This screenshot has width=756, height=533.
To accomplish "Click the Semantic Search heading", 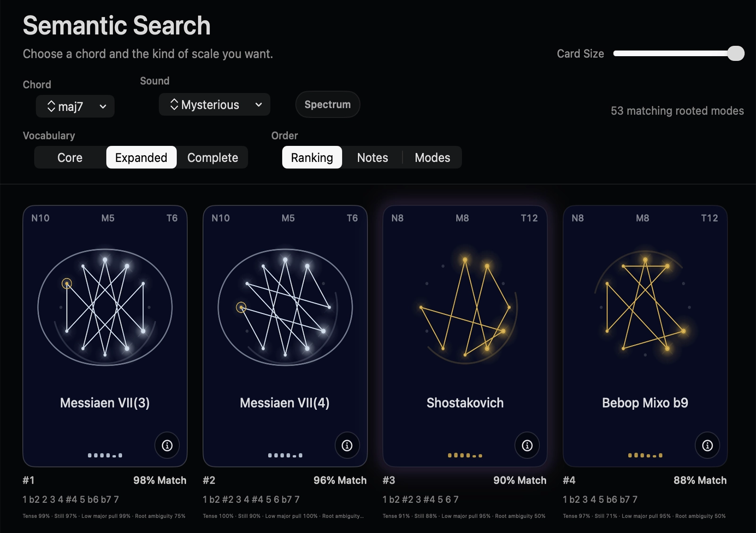I will [x=117, y=25].
